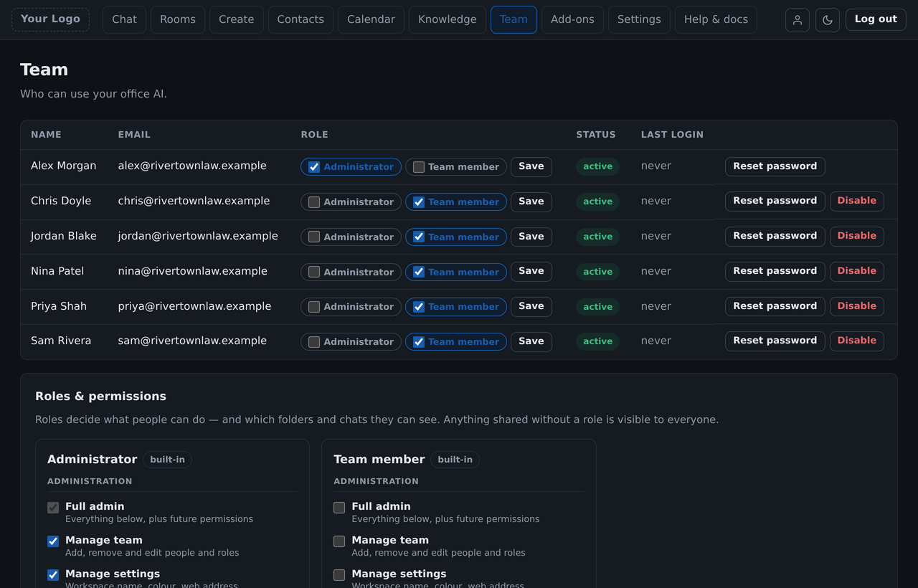Screen dimensions: 918x588
Task: Uncheck Team member for Chris Doyle
Action: [419, 202]
